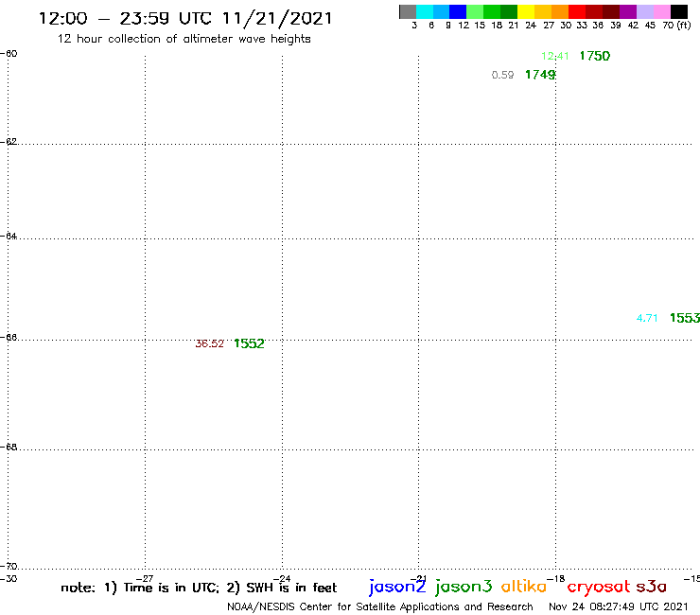Select the yellow swatch in the wave height scale

coord(526,11)
